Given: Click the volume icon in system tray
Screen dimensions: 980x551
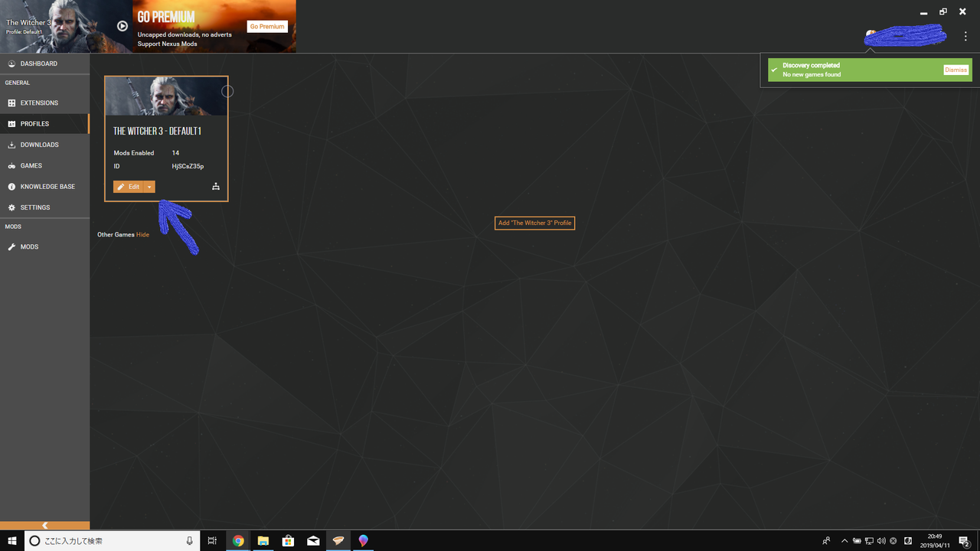Looking at the screenshot, I should (x=881, y=540).
